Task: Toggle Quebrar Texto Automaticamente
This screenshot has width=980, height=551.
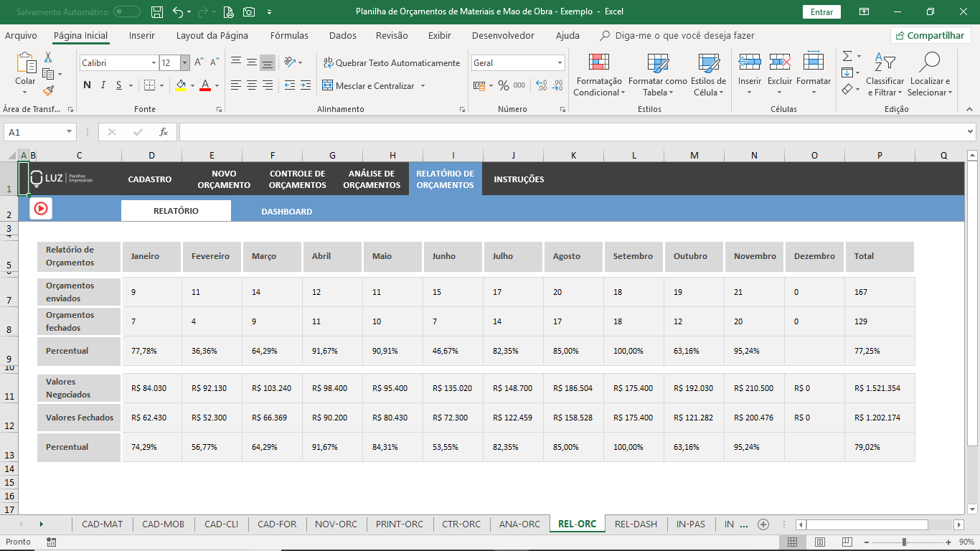Action: pyautogui.click(x=391, y=63)
